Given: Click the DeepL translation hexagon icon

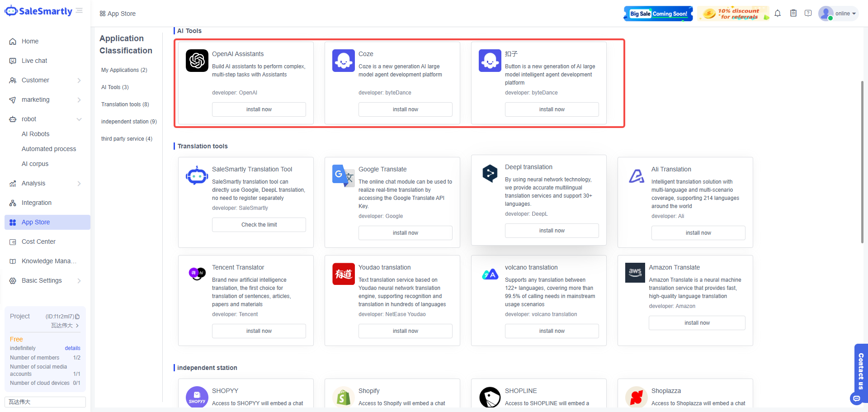Looking at the screenshot, I should tap(490, 174).
